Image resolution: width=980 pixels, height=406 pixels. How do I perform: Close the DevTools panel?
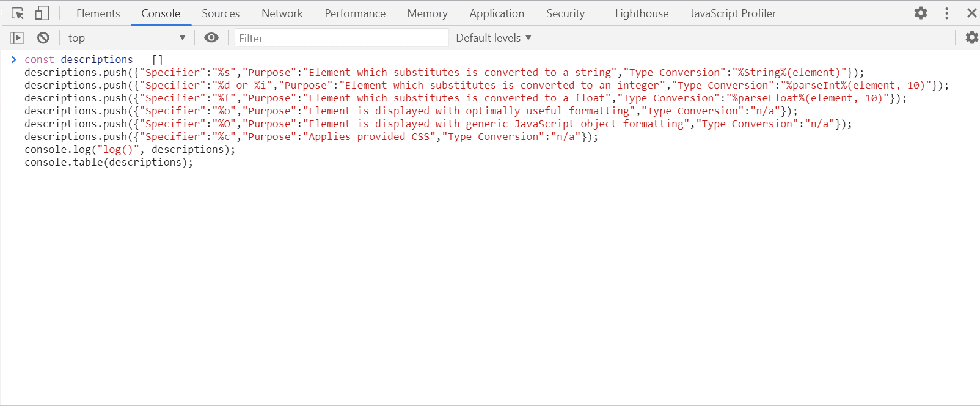tap(971, 13)
